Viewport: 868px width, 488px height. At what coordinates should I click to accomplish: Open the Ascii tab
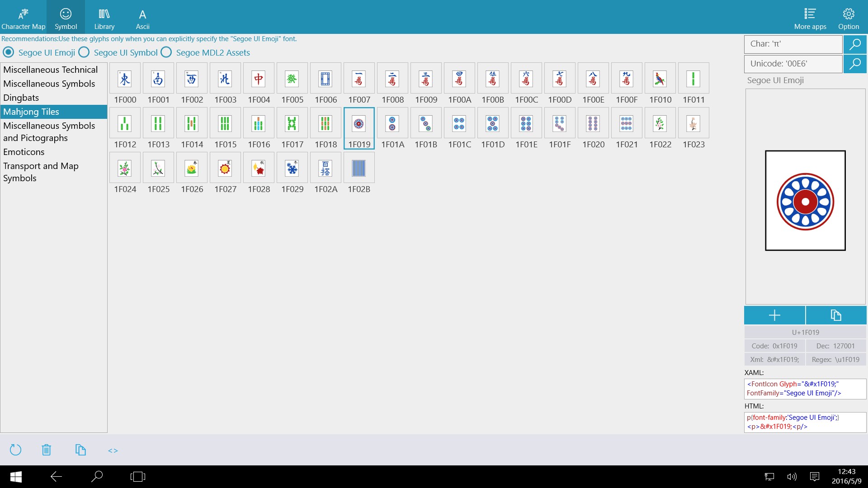click(x=142, y=18)
